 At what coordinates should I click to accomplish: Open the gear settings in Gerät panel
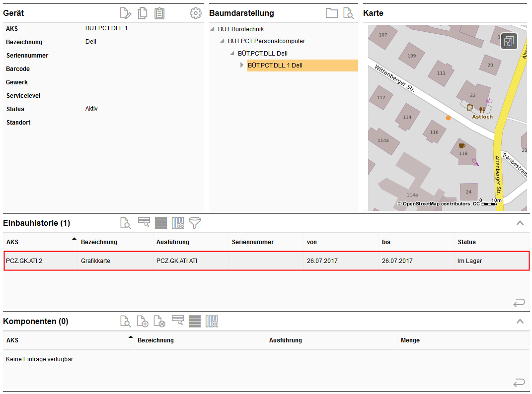click(196, 13)
